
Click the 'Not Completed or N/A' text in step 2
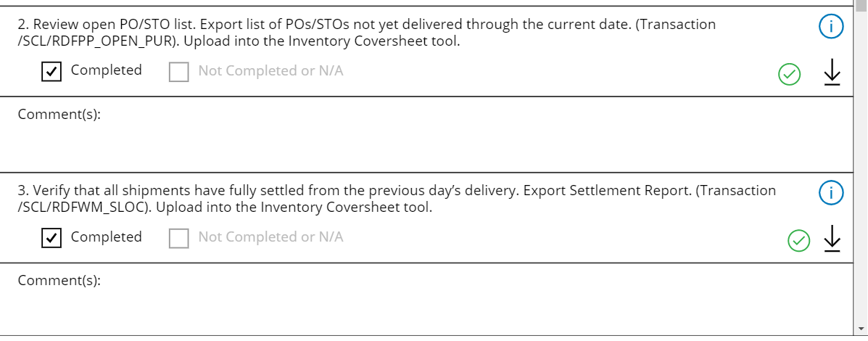270,71
